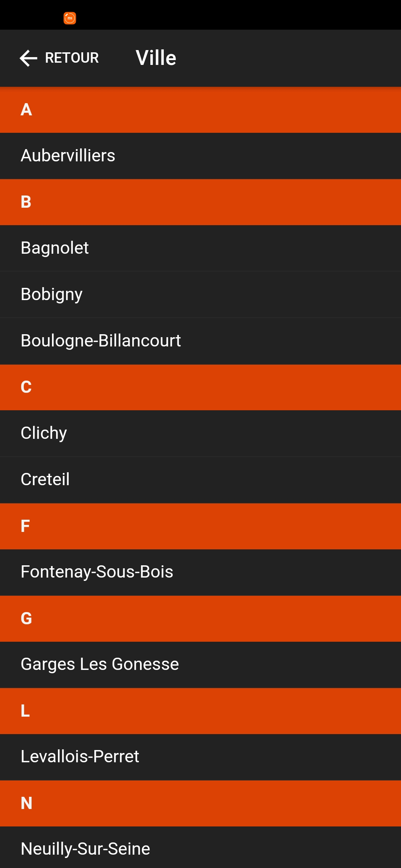Tap the section header F

click(200, 526)
